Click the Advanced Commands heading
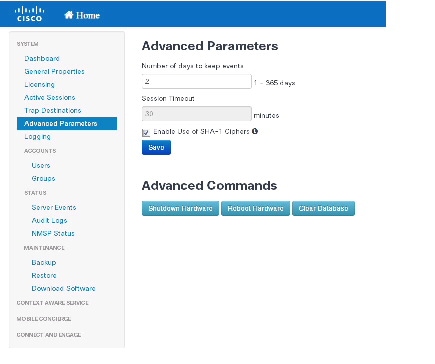This screenshot has width=435, height=364. point(209,185)
